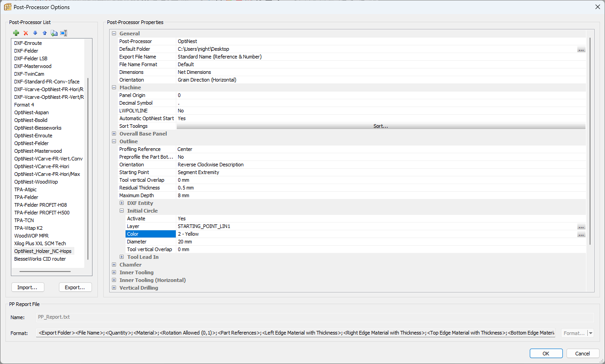Viewport: 605px width, 364px height.
Task: Expand the DXF Entity subsection
Action: pyautogui.click(x=122, y=203)
